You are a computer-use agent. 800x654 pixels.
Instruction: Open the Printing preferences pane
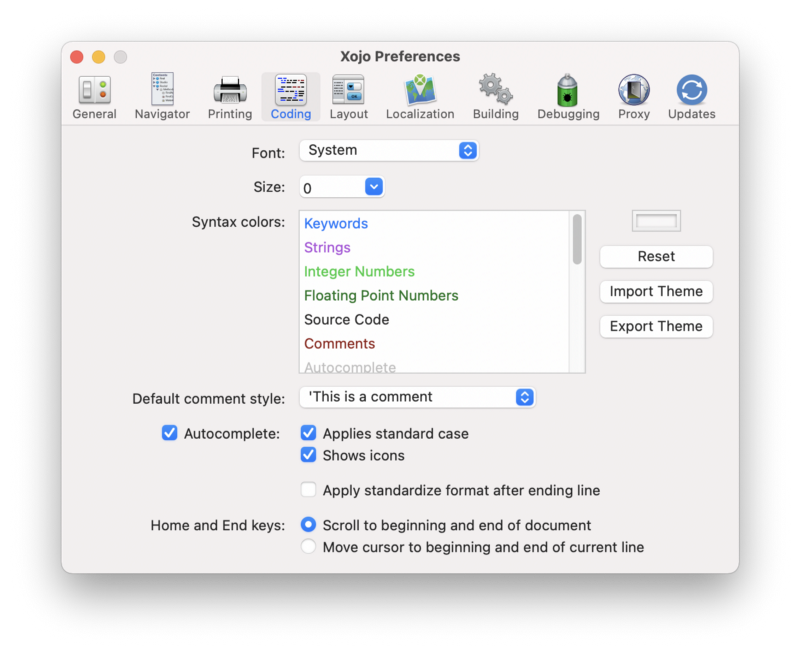point(230,97)
